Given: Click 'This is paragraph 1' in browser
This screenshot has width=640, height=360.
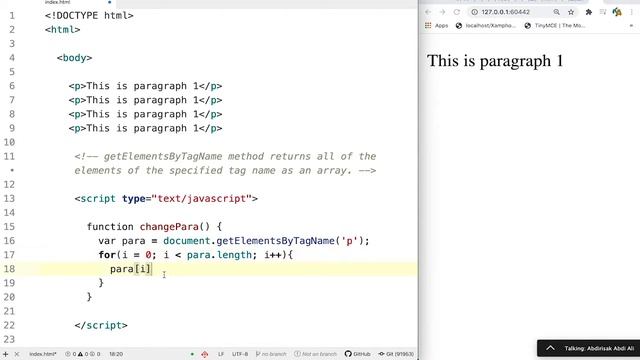Looking at the screenshot, I should point(495,61).
